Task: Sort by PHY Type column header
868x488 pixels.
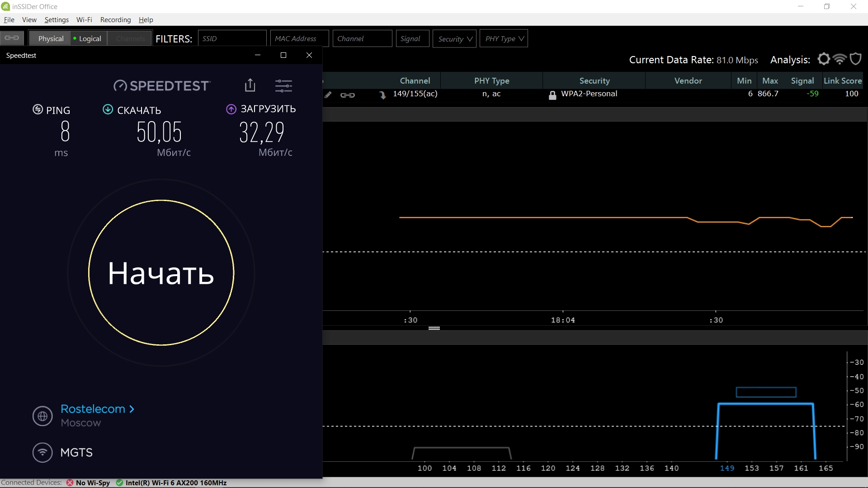Action: [491, 80]
